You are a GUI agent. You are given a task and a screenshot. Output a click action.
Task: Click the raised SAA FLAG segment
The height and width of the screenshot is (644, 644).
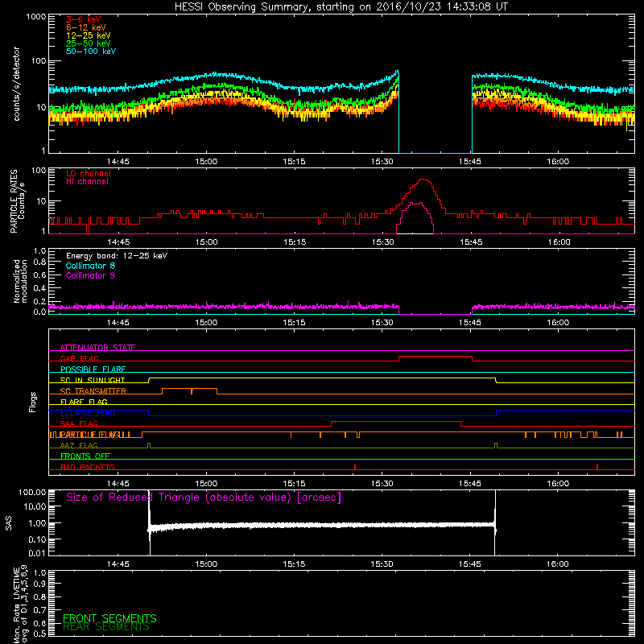click(x=396, y=422)
